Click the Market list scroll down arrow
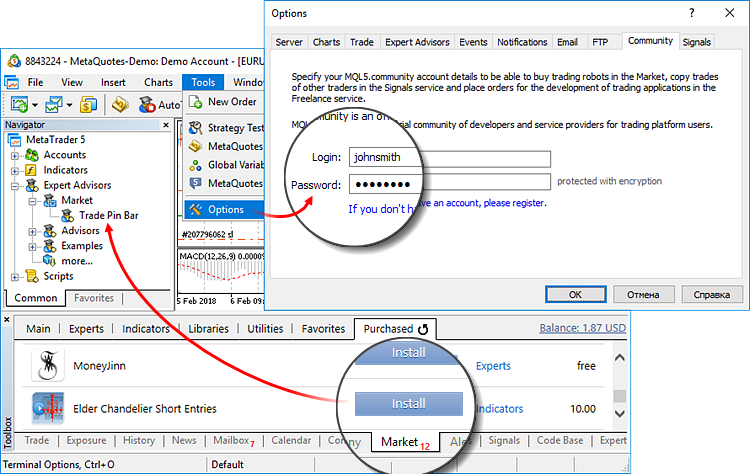 pos(619,414)
